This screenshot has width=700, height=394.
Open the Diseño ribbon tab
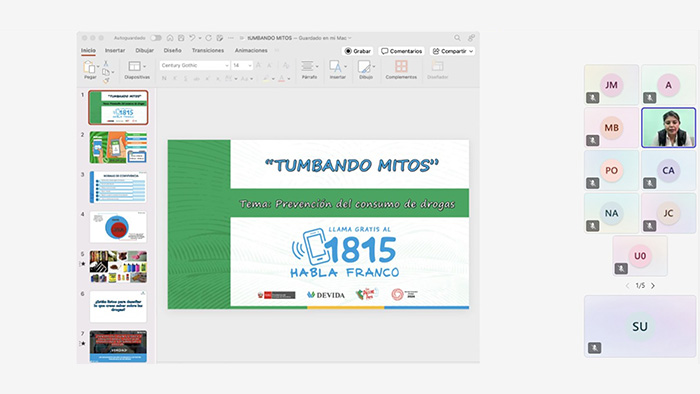172,50
